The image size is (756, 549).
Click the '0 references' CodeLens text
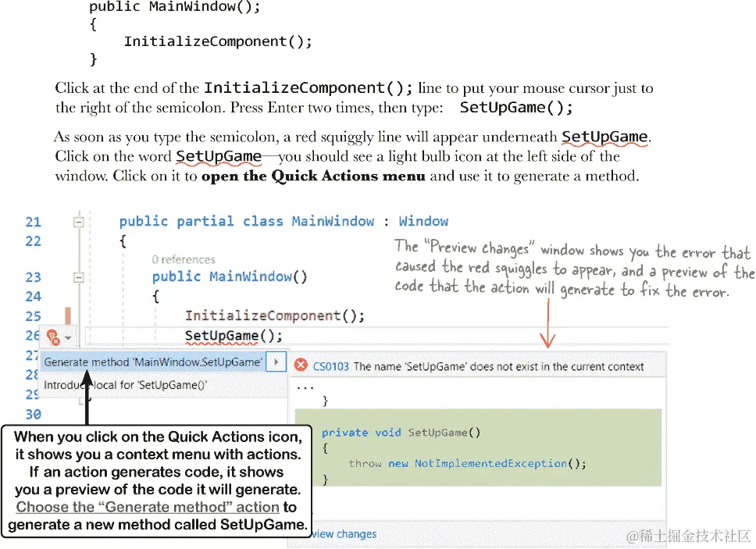184,260
